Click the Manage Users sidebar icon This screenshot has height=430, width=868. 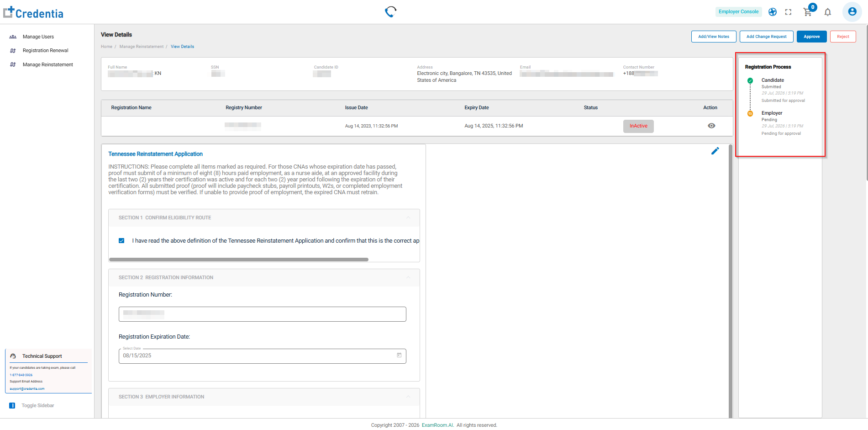13,37
